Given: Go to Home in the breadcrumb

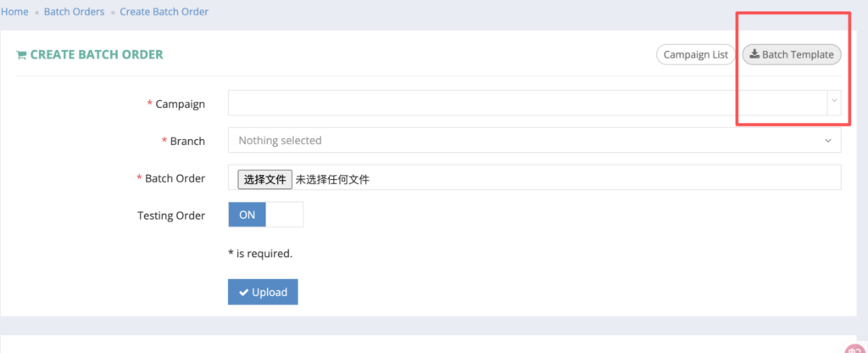Looking at the screenshot, I should pos(14,12).
